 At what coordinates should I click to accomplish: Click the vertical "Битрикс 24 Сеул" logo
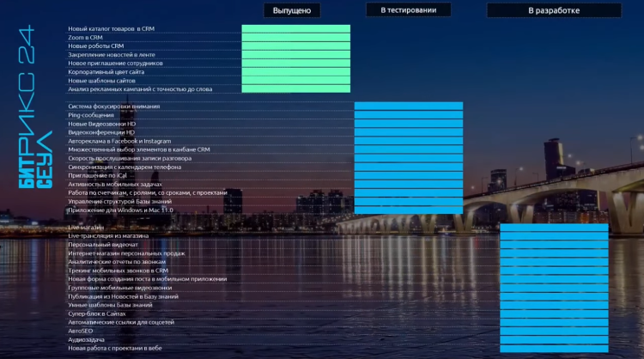[35, 106]
